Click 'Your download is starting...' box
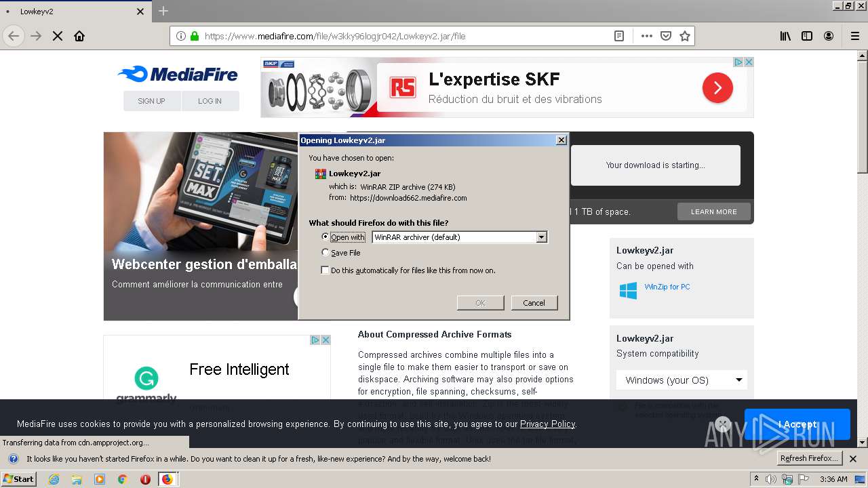 pos(656,165)
